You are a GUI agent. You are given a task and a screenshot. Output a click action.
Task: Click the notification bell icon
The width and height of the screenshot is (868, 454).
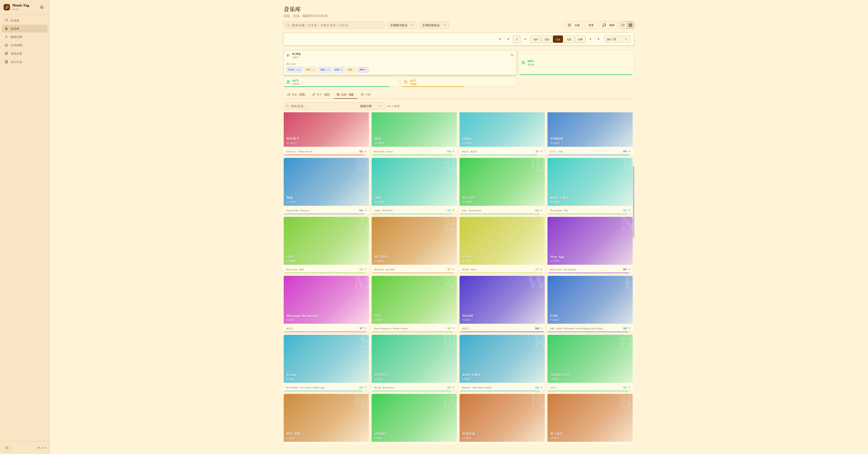42,7
